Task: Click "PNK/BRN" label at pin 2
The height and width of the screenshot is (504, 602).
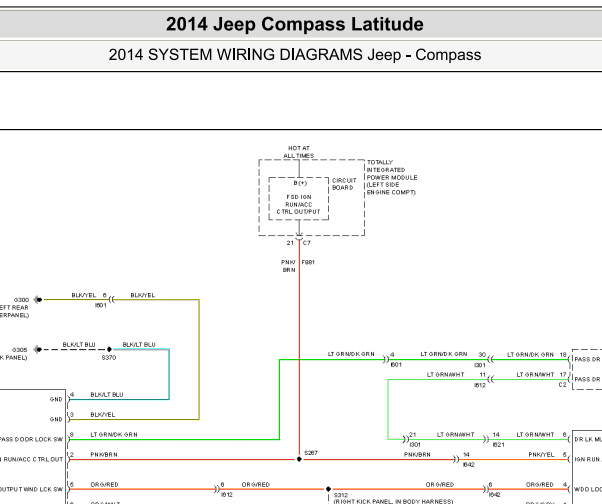Action: (x=104, y=454)
